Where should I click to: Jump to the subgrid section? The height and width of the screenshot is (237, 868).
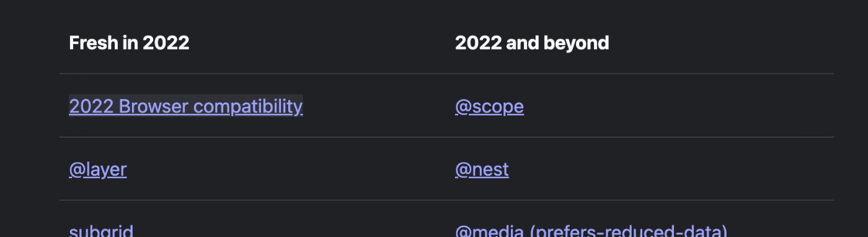coord(101,231)
